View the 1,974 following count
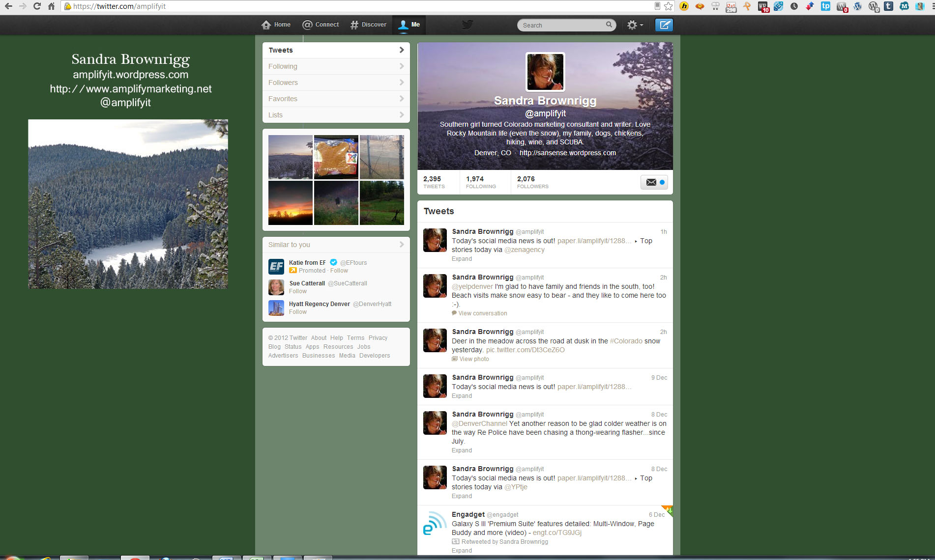Image resolution: width=935 pixels, height=560 pixels. (x=481, y=182)
